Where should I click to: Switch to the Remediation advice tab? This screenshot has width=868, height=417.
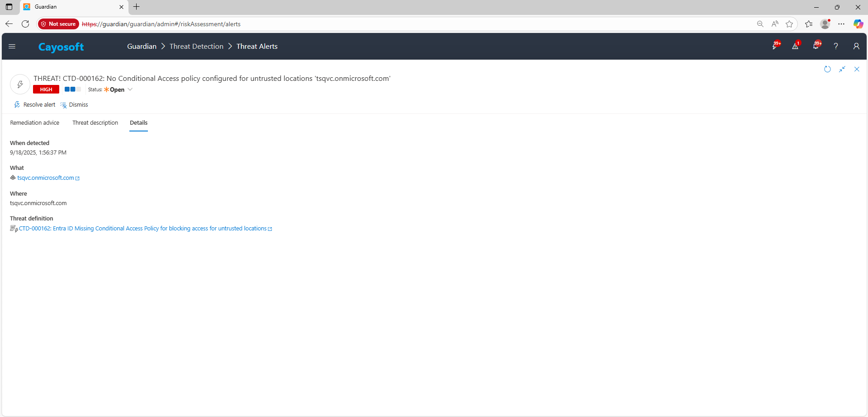coord(35,123)
